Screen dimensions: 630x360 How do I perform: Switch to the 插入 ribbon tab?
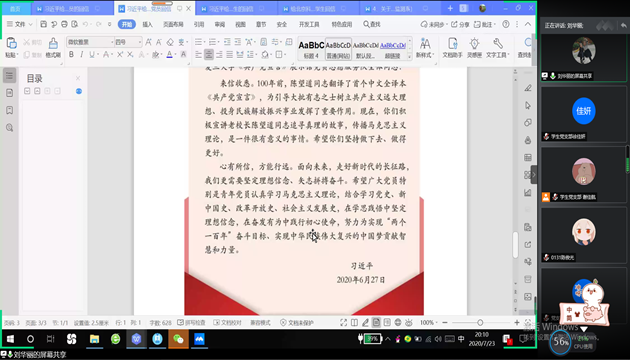[x=147, y=25]
